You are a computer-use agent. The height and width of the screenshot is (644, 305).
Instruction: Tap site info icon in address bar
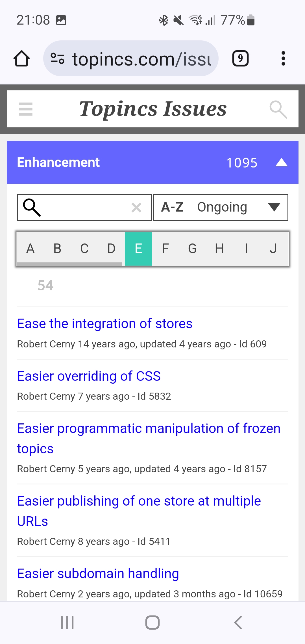(57, 58)
